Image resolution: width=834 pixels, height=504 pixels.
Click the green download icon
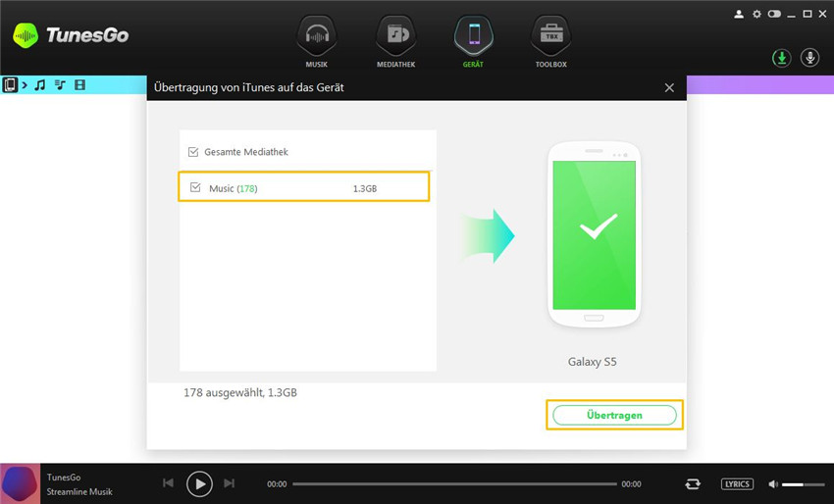pyautogui.click(x=781, y=58)
